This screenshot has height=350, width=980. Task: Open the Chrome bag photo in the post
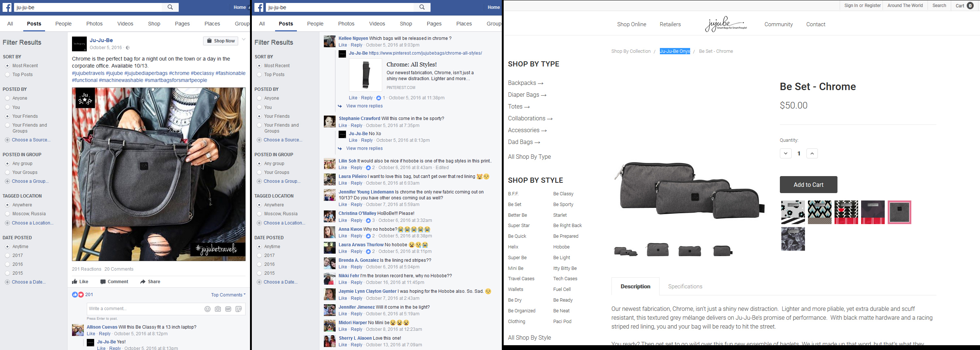(159, 174)
